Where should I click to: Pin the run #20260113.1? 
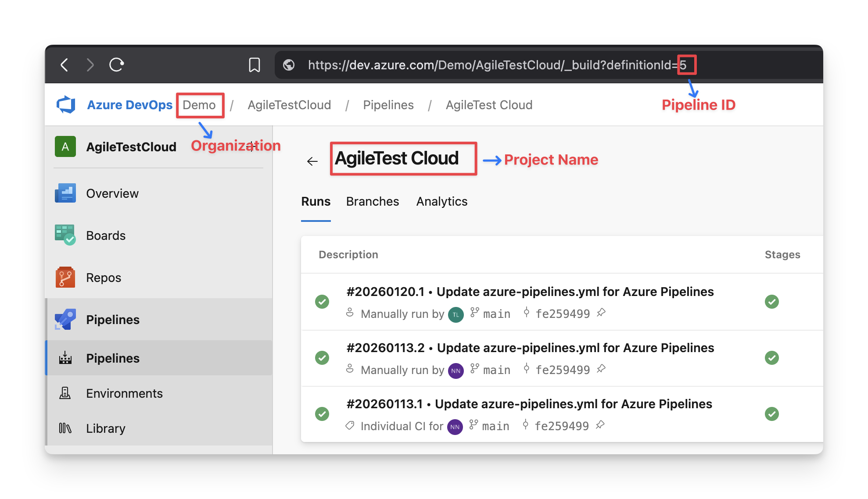pos(600,425)
